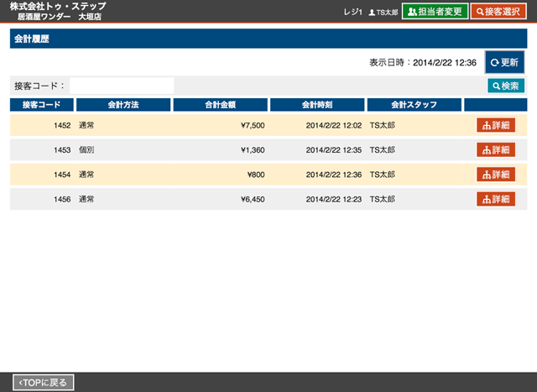Go back using TOPに戻る button
Image resolution: width=537 pixels, height=392 pixels.
(x=44, y=383)
